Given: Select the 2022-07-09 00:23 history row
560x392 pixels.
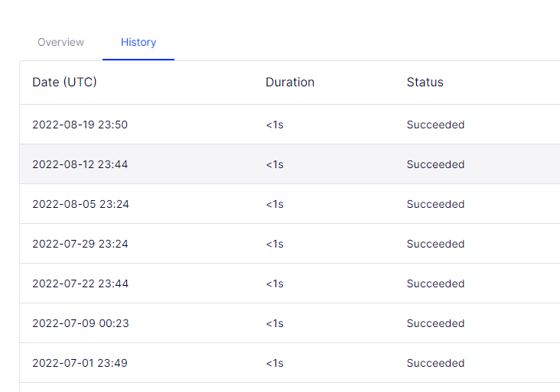Looking at the screenshot, I should [80, 323].
